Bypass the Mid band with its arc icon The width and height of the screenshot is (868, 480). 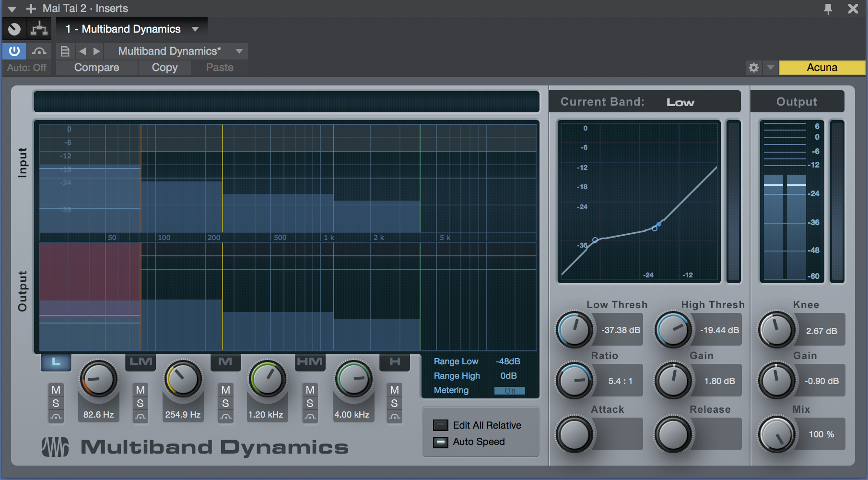click(225, 417)
